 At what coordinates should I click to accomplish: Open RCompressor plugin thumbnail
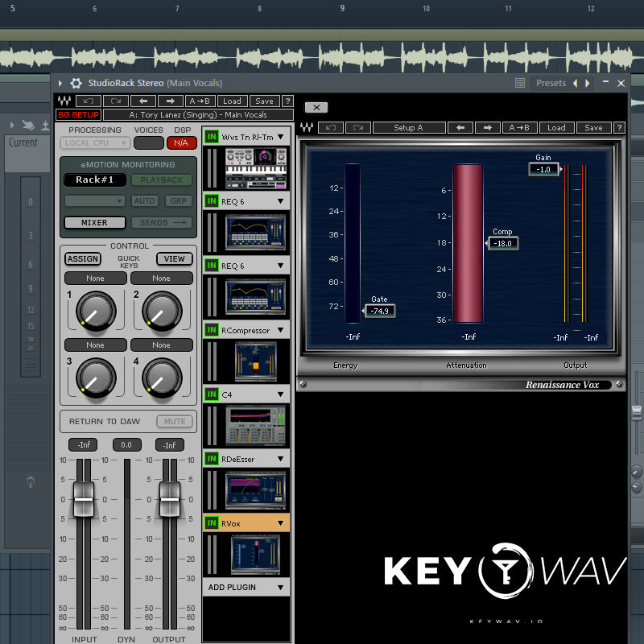point(255,361)
